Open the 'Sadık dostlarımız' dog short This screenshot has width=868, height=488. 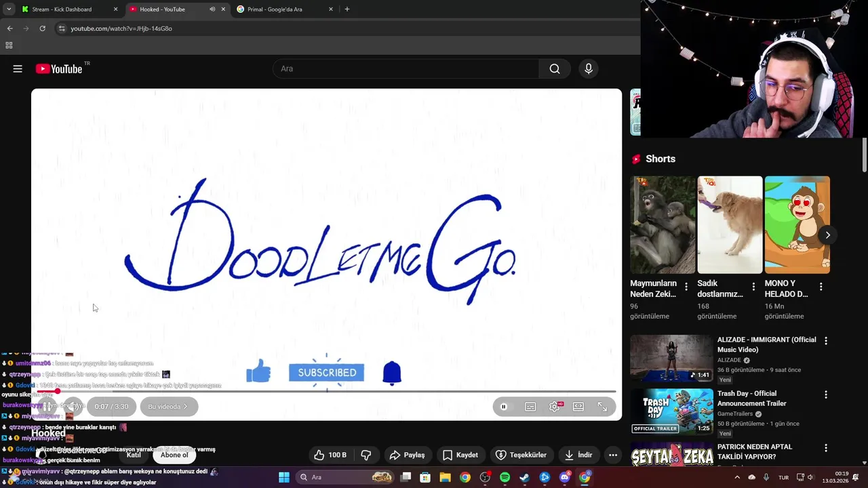click(x=730, y=224)
